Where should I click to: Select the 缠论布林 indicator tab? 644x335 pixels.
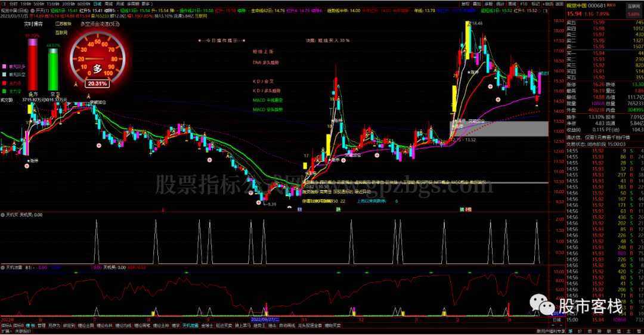click(x=105, y=325)
